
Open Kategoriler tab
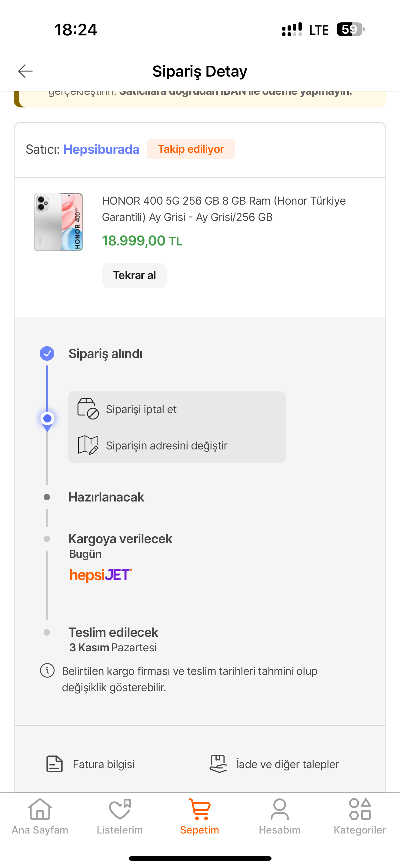(x=359, y=815)
